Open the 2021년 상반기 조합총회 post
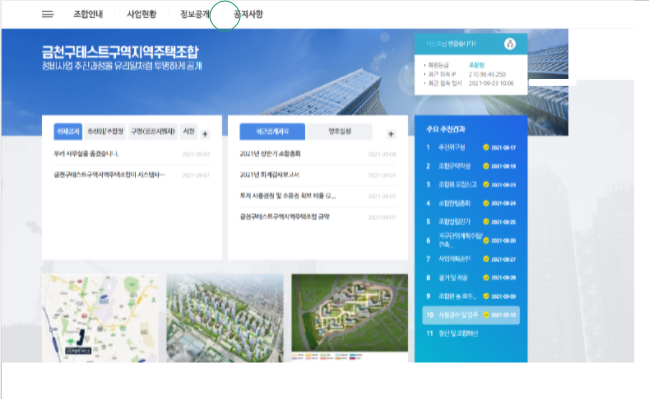Screen dimensions: 649x399 pyautogui.click(x=270, y=154)
